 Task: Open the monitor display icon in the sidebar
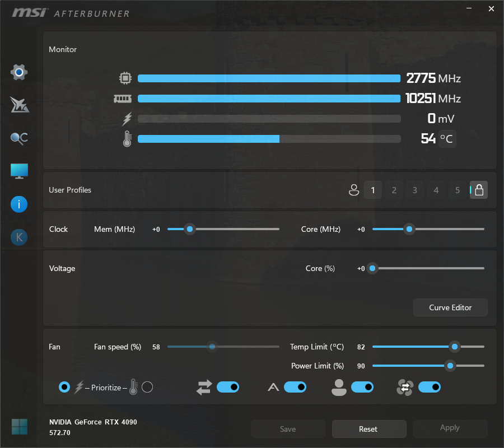click(19, 171)
